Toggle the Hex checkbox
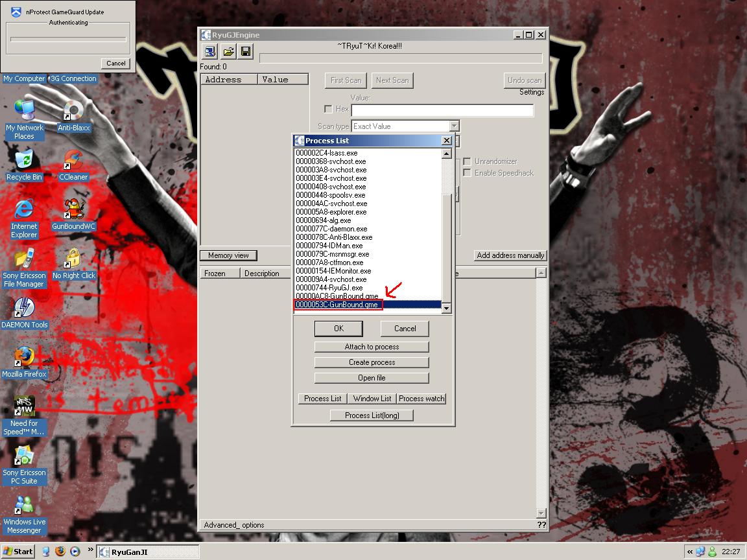 pos(328,109)
